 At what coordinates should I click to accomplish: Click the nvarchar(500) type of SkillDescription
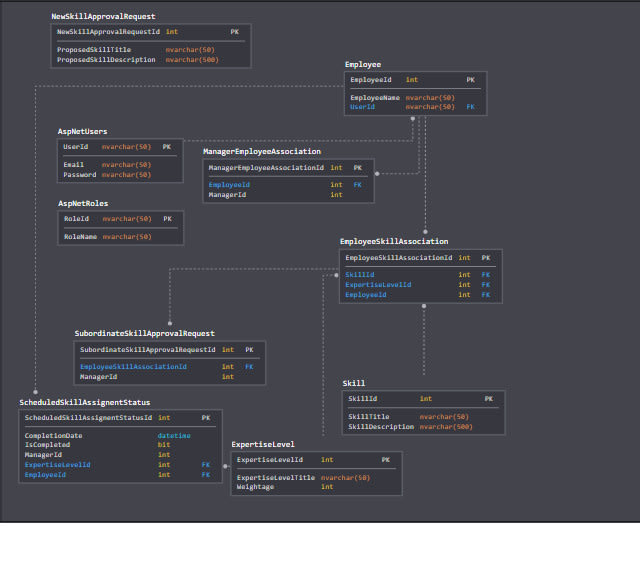click(446, 427)
